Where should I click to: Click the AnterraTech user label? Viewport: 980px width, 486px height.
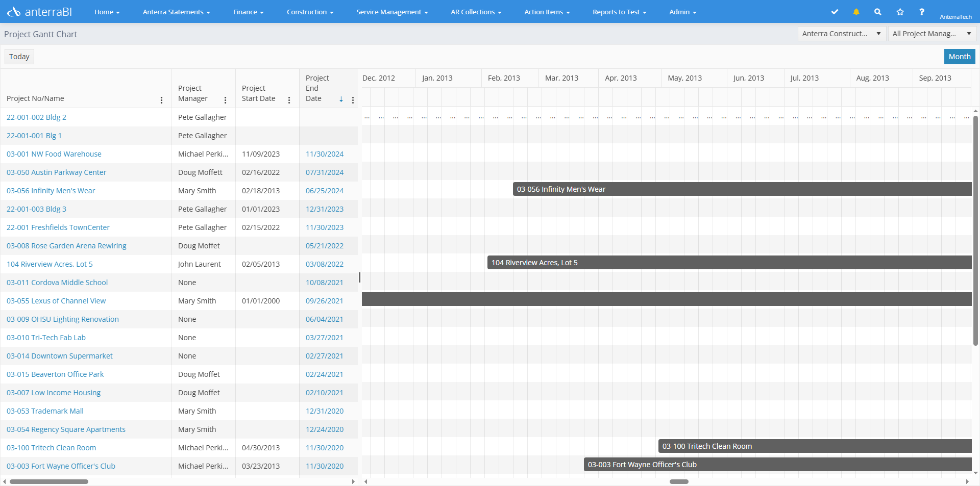pyautogui.click(x=955, y=17)
